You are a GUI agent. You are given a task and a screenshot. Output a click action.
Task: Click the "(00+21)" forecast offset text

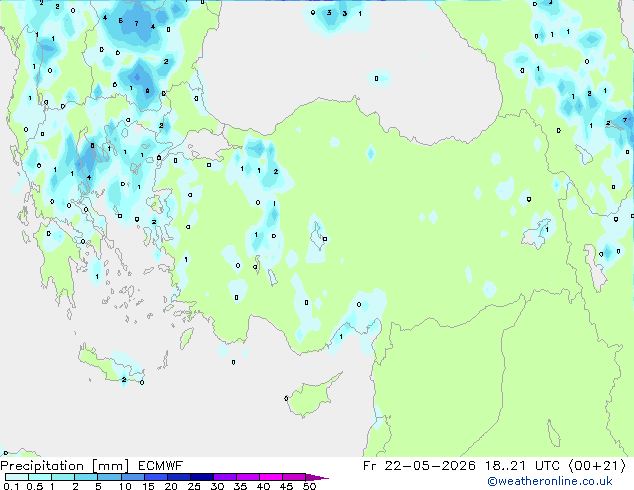tap(598, 466)
